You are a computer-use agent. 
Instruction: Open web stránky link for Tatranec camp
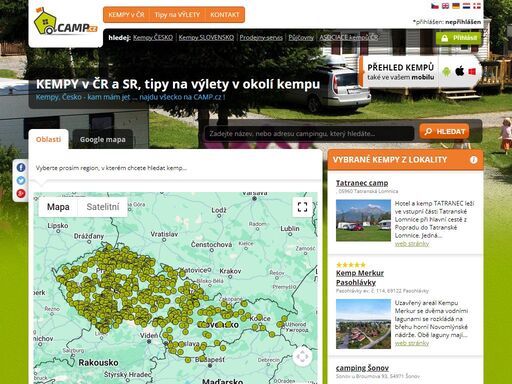[412, 244]
